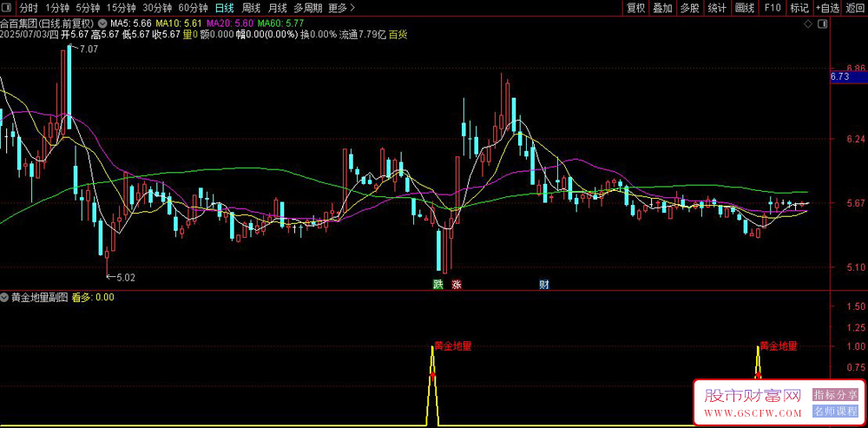Select the 5分钟 period tab

coord(88,8)
